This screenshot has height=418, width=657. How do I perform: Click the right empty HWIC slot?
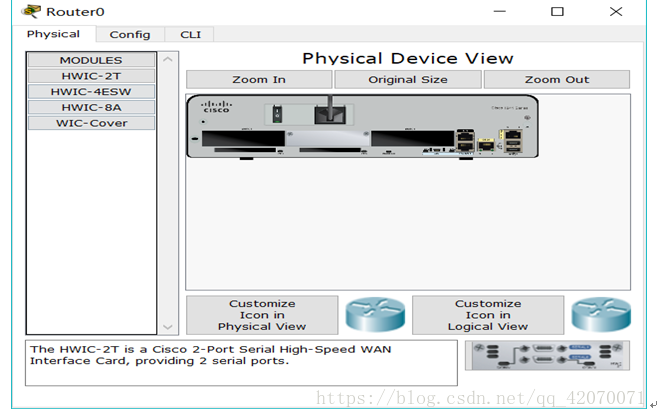pyautogui.click(x=412, y=138)
